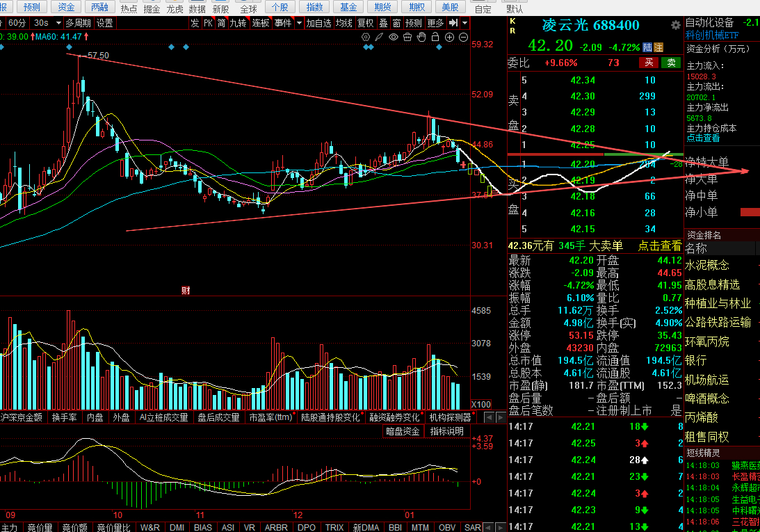
Task: Toggle the 窗 window option
Action: [396, 23]
